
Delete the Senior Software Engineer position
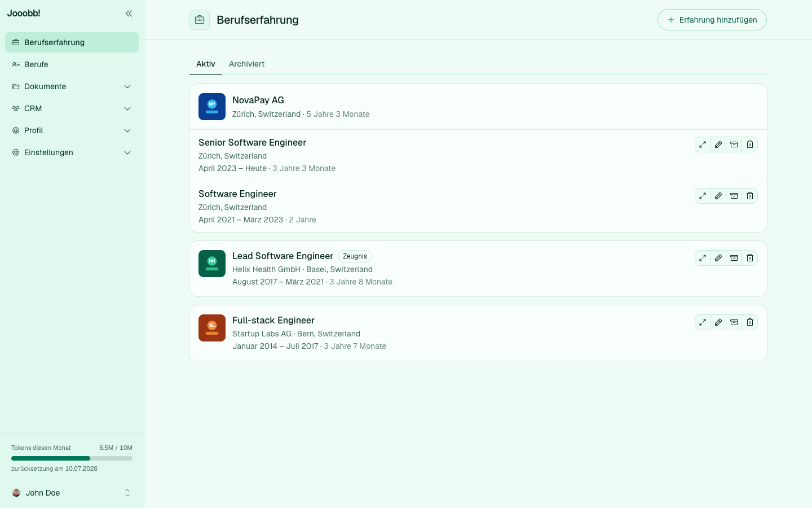point(750,144)
